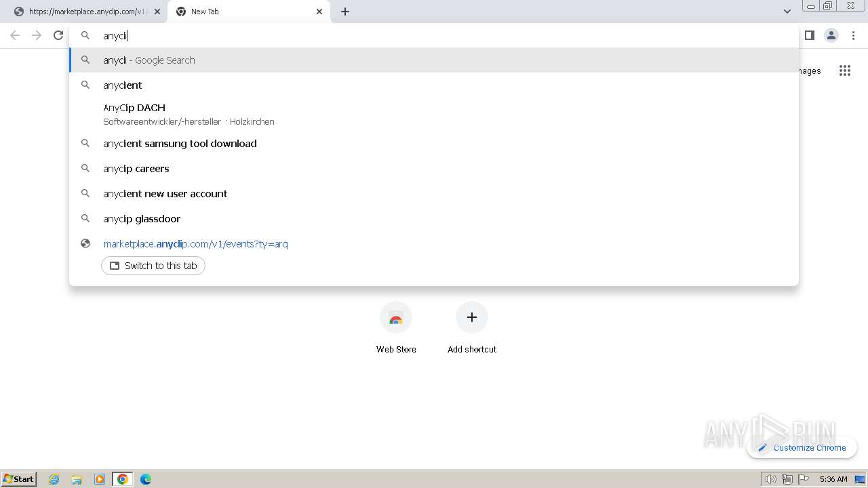Click the globe icon beside the marketplace URL
This screenshot has height=488, width=868.
pyautogui.click(x=85, y=243)
